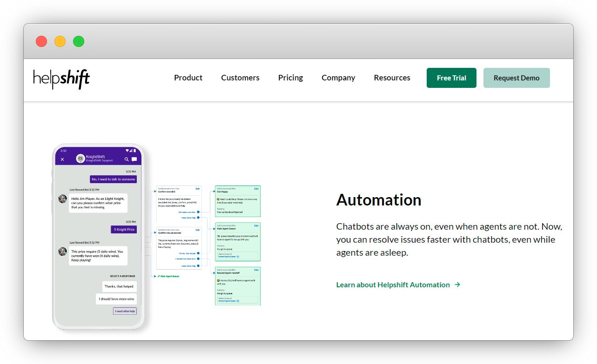Click Reward Agent Queue in Reward Agent Handoff card
The height and width of the screenshot is (364, 597).
click(227, 301)
